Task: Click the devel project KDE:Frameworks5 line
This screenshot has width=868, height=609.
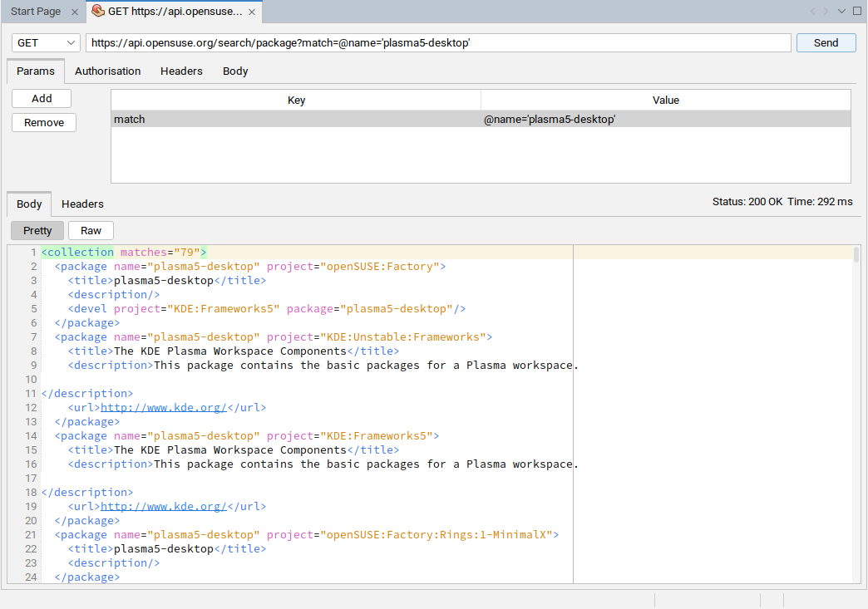Action: point(267,308)
